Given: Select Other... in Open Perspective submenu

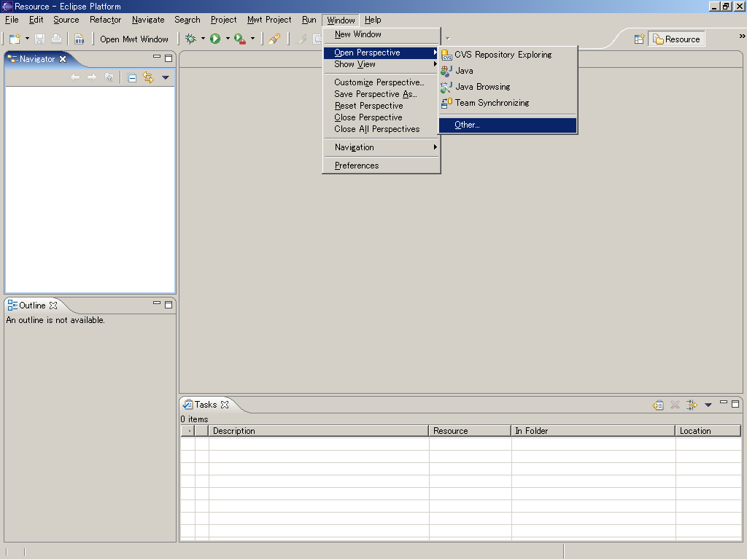Looking at the screenshot, I should point(508,125).
